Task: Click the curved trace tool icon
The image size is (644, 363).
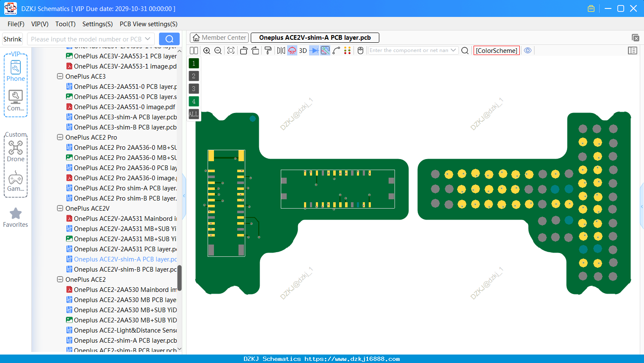Action: tap(337, 50)
